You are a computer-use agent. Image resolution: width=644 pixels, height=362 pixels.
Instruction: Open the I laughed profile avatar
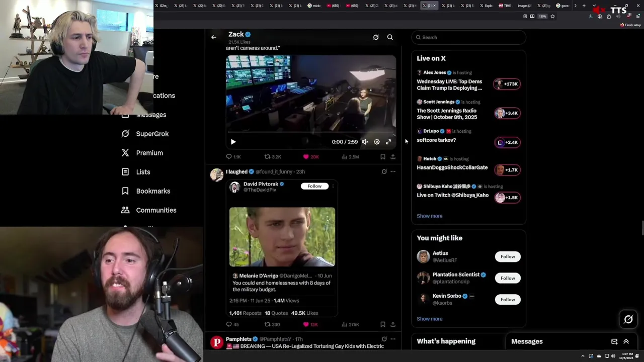[x=217, y=175]
